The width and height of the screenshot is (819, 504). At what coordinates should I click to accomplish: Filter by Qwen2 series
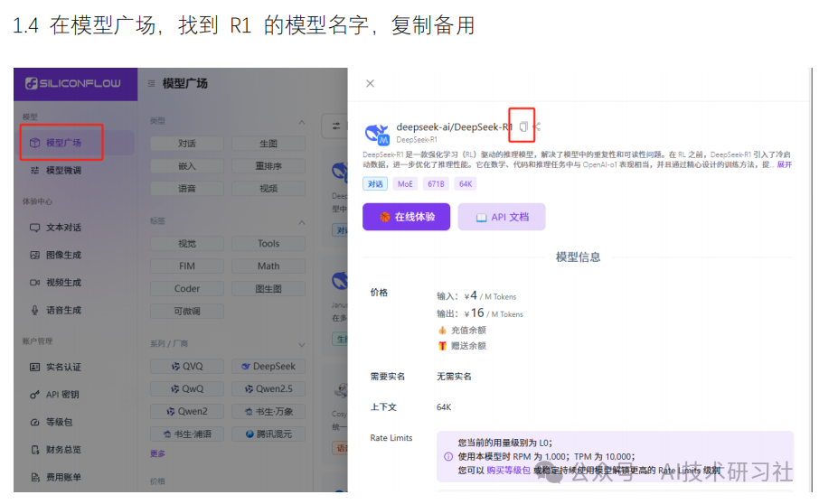[187, 411]
